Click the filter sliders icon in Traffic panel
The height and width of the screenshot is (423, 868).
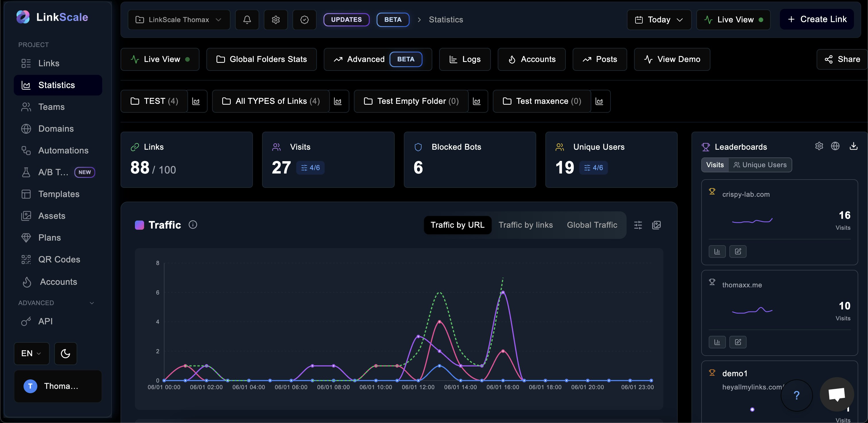638,225
